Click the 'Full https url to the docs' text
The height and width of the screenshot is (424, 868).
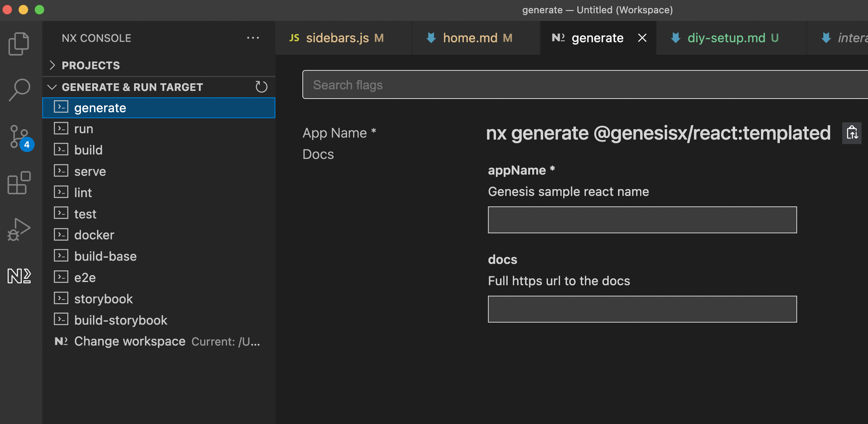[x=559, y=281]
